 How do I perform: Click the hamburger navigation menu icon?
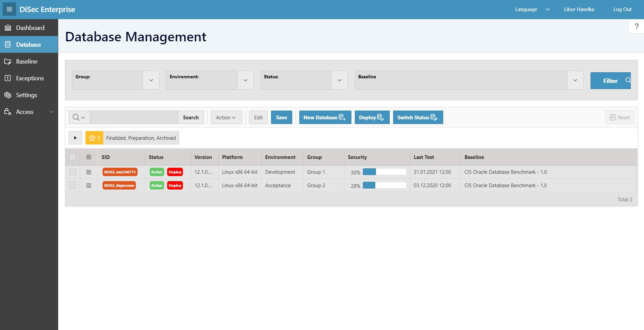click(9, 9)
